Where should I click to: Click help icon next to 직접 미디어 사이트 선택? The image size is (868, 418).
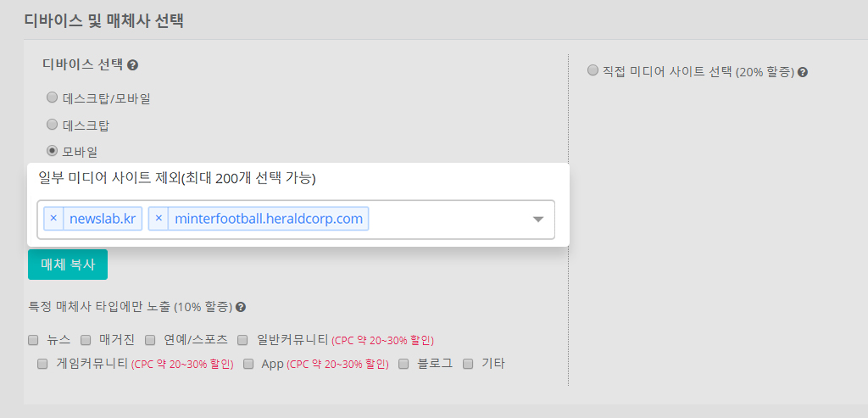pos(803,72)
